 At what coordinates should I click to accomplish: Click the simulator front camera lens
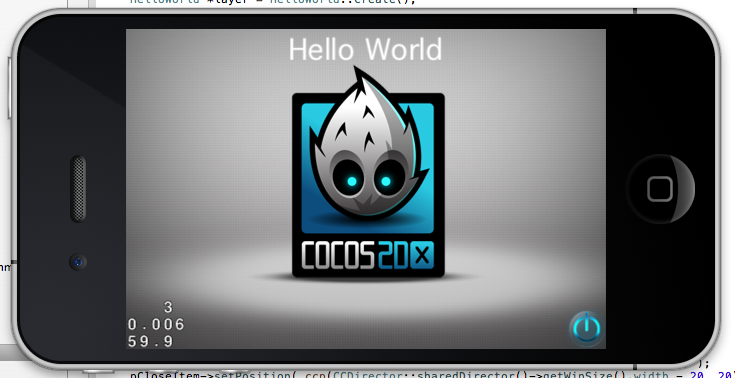pyautogui.click(x=78, y=261)
